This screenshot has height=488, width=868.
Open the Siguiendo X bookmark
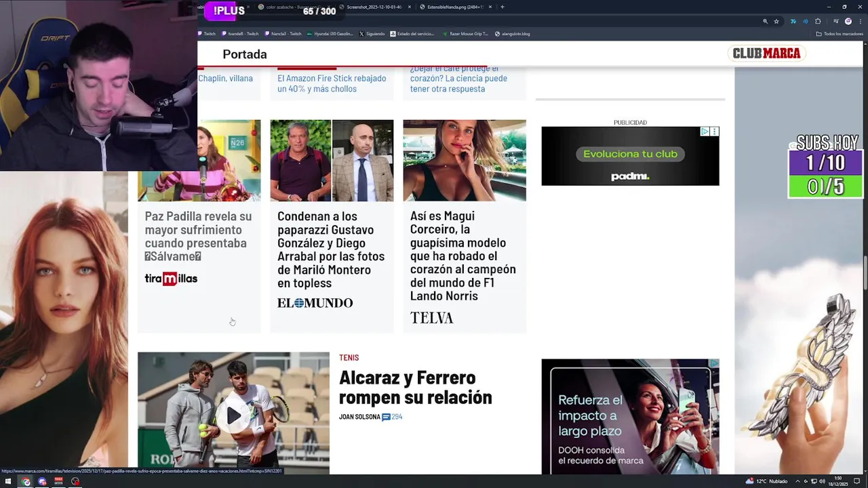click(x=372, y=33)
